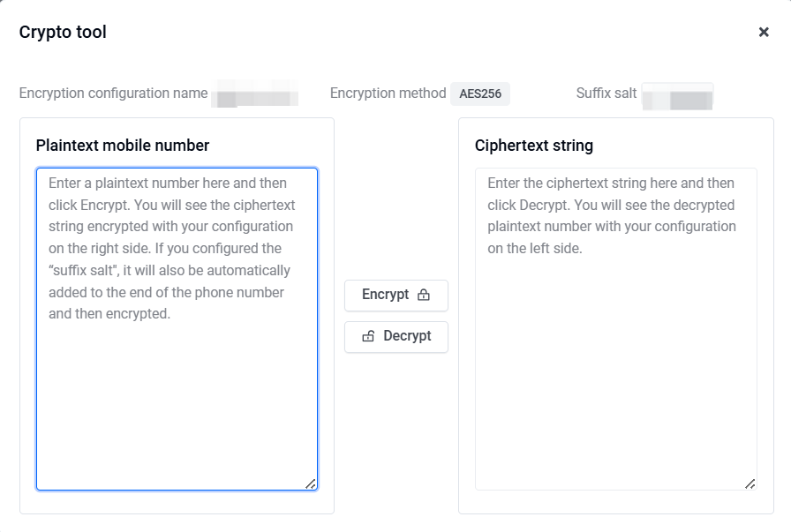
Task: Click the Decrypt button
Action: 396,336
